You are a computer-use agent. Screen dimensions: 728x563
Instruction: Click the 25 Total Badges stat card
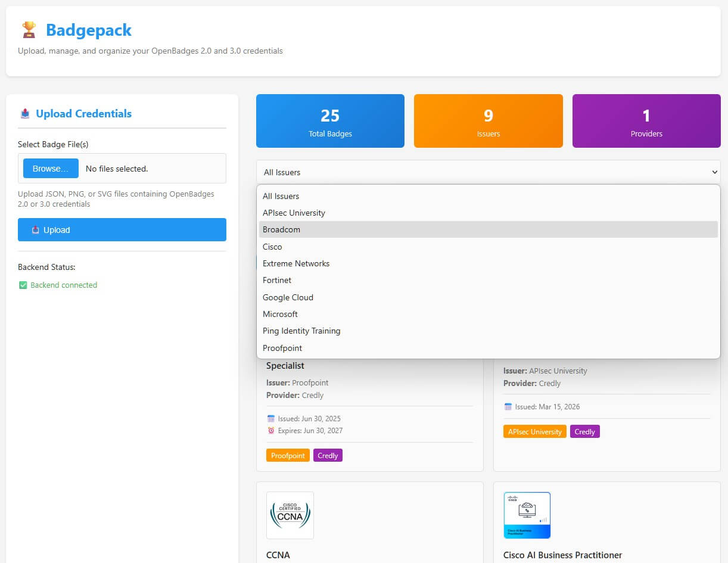(330, 121)
